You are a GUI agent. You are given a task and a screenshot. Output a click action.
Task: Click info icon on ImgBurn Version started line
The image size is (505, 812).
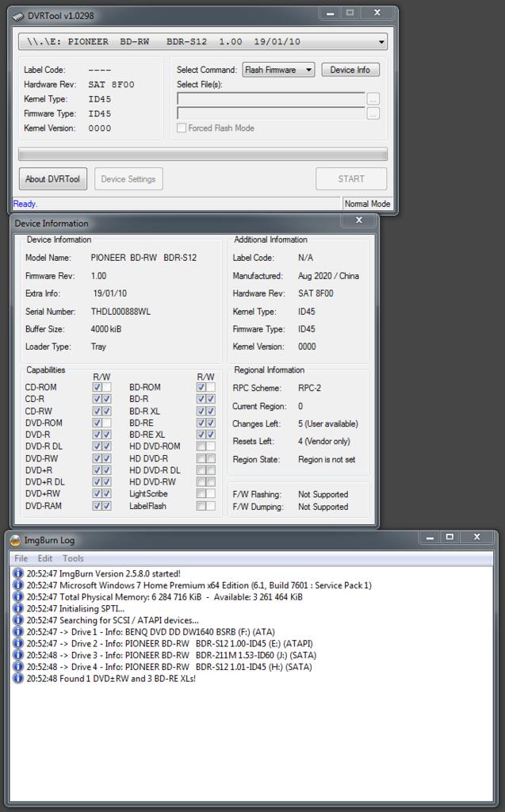(x=18, y=573)
